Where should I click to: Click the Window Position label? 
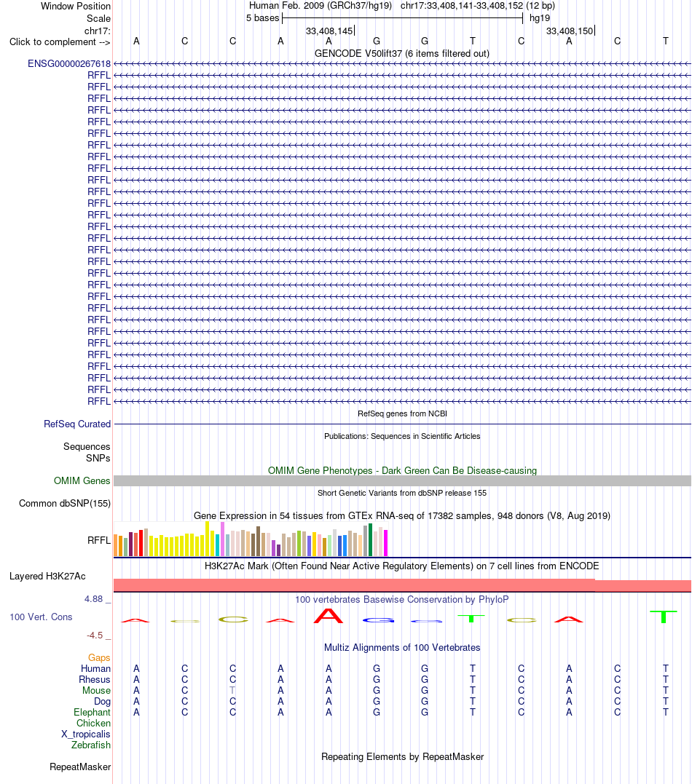coord(76,6)
